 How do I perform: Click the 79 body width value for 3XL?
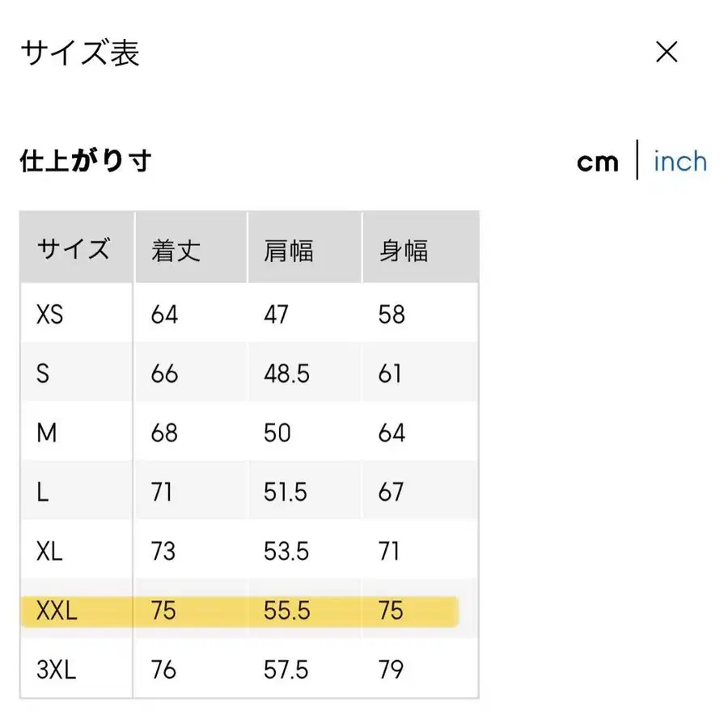point(392,670)
